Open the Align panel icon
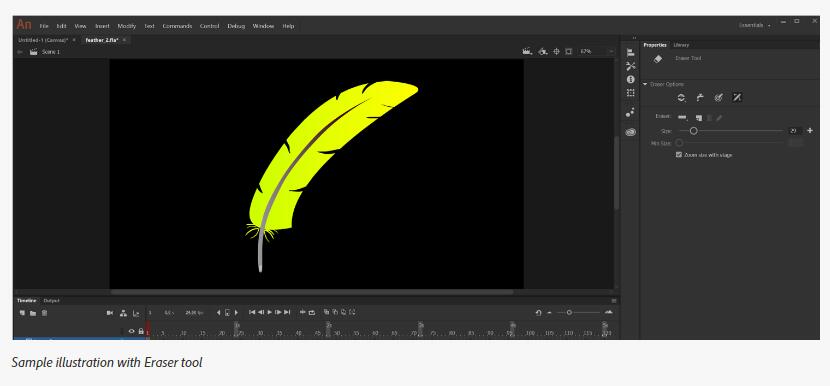The image size is (830, 386). (x=630, y=52)
